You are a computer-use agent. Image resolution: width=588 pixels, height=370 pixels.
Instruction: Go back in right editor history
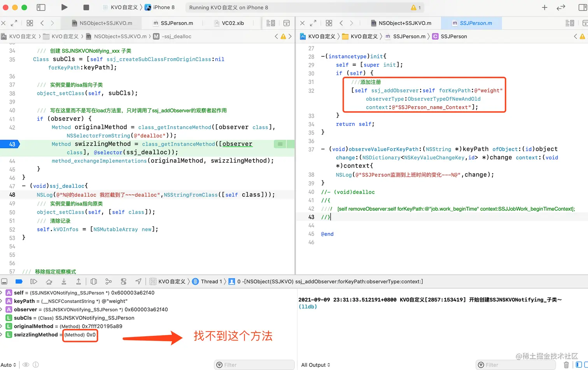[341, 23]
